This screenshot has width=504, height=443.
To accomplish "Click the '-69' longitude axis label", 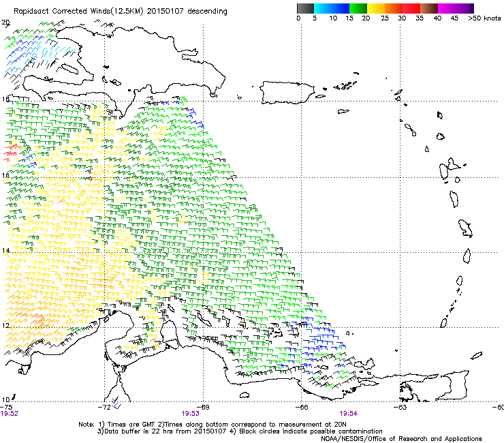I will [x=203, y=407].
